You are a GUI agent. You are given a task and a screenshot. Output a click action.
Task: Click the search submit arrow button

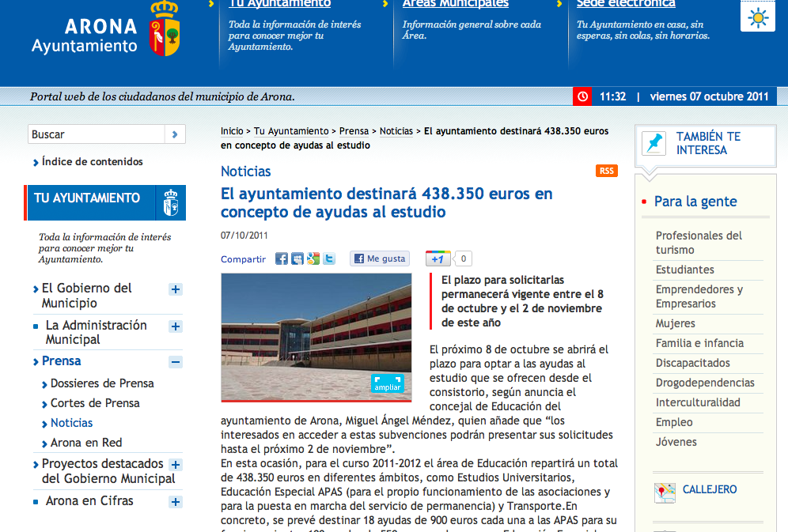175,134
